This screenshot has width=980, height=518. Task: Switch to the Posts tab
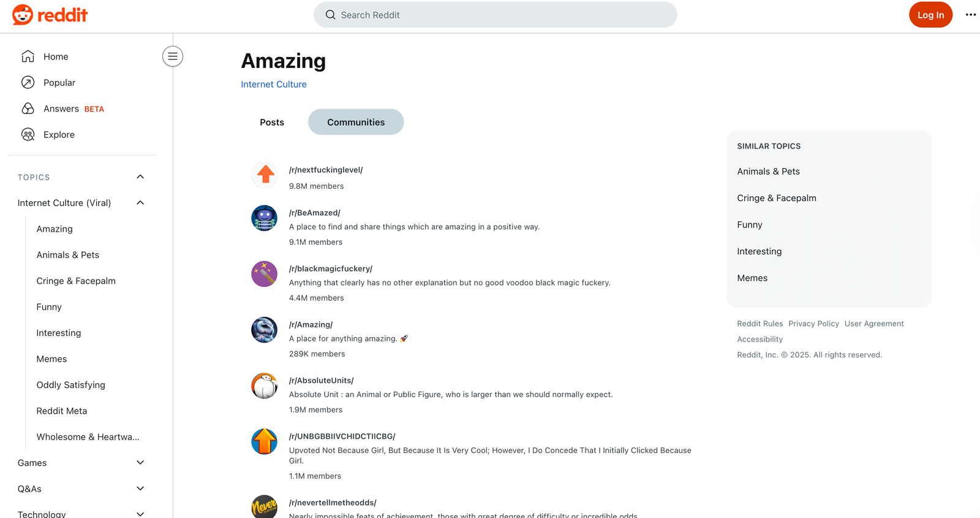(272, 122)
